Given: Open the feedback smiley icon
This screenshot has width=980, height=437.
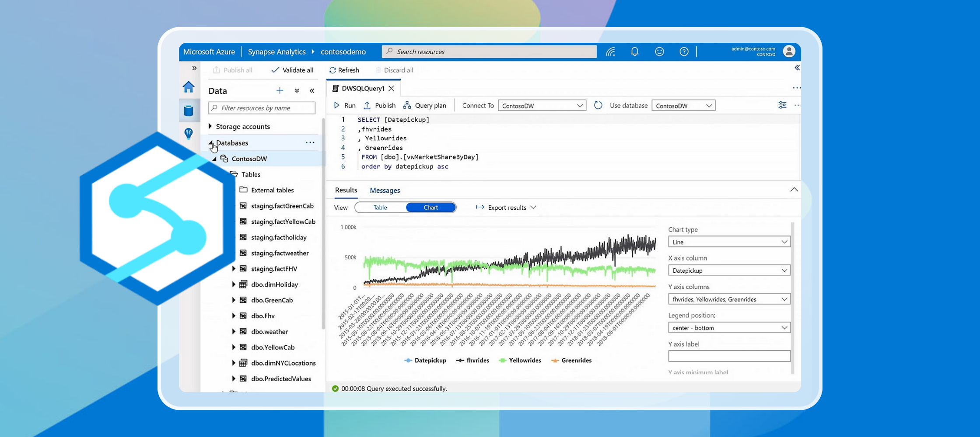Looking at the screenshot, I should coord(659,52).
